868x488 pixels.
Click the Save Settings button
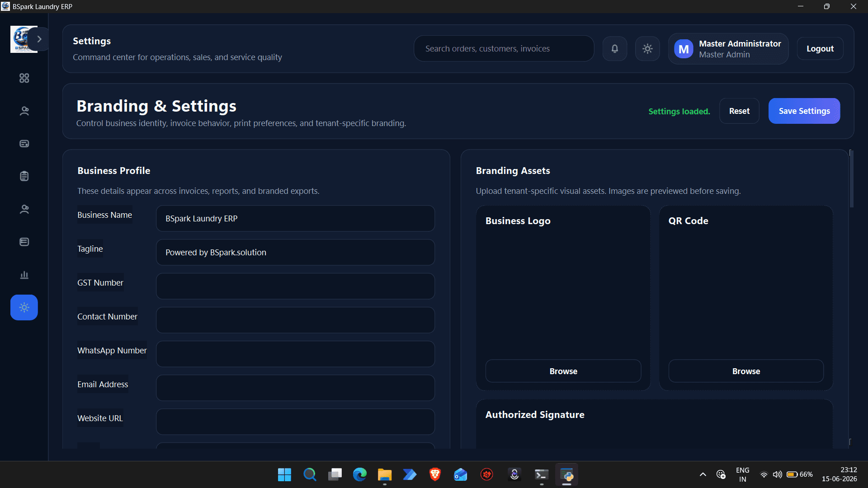point(804,111)
